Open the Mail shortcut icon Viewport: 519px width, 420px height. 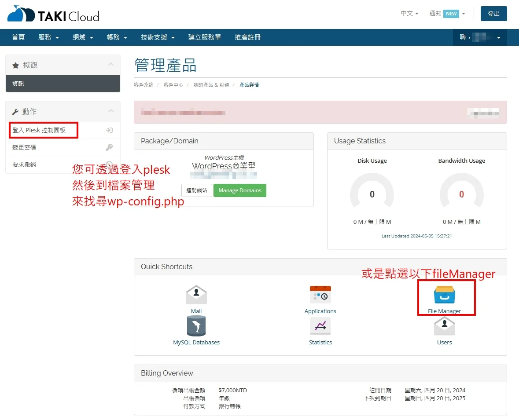point(196,294)
